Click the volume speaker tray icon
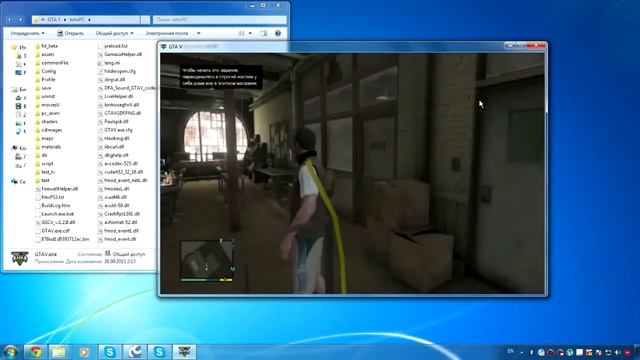Screen dimensions: 640x360 (618, 352)
